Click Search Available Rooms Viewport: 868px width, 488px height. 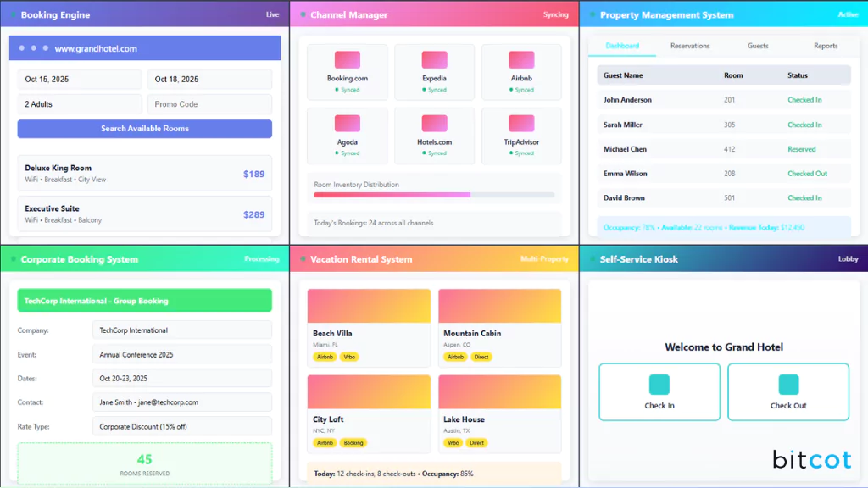[144, 128]
